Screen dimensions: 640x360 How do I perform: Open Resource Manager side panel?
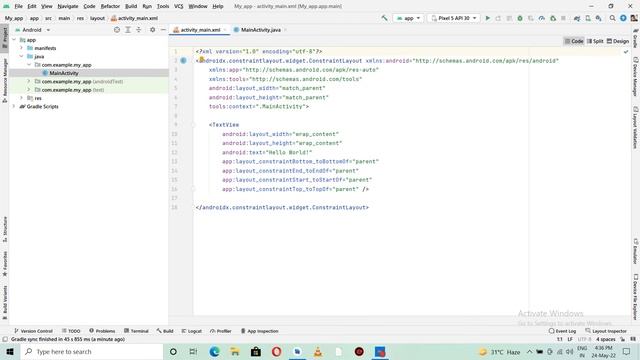pos(4,80)
